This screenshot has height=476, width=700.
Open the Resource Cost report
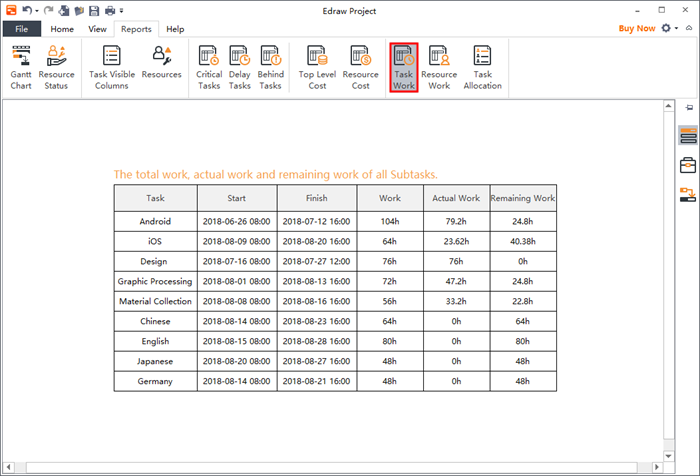(x=360, y=67)
